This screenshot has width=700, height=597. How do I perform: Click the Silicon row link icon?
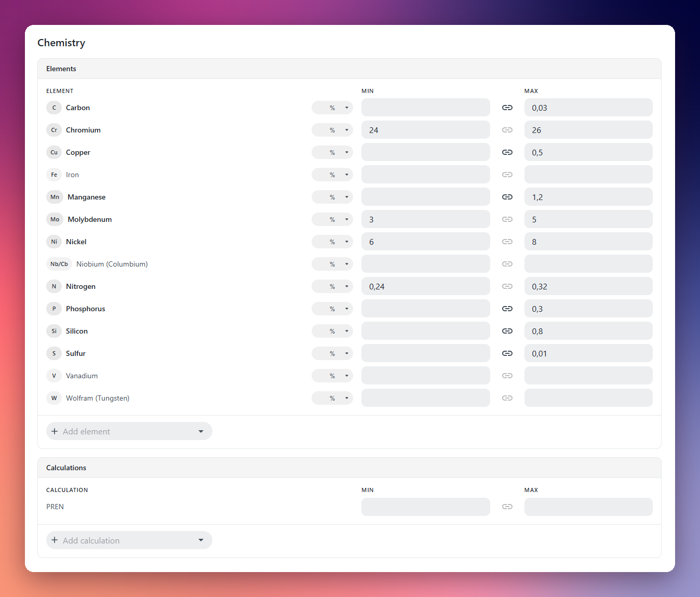tap(507, 331)
